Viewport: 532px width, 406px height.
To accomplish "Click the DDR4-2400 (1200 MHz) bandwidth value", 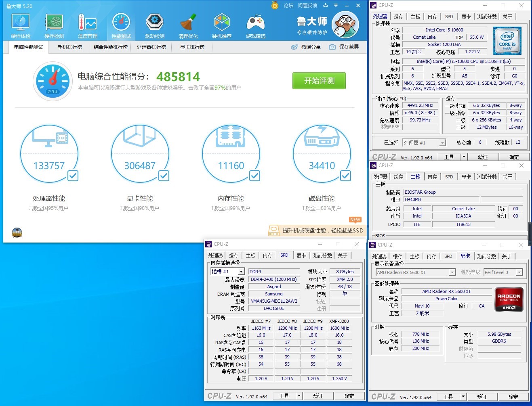I will click(274, 279).
